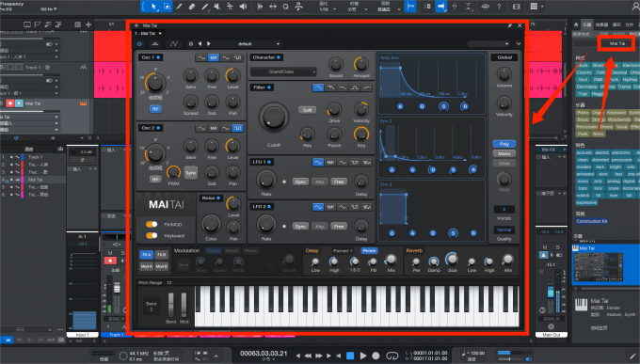The height and width of the screenshot is (364, 640).
Task: Open the Mix FX dropdown
Action: [x=551, y=150]
